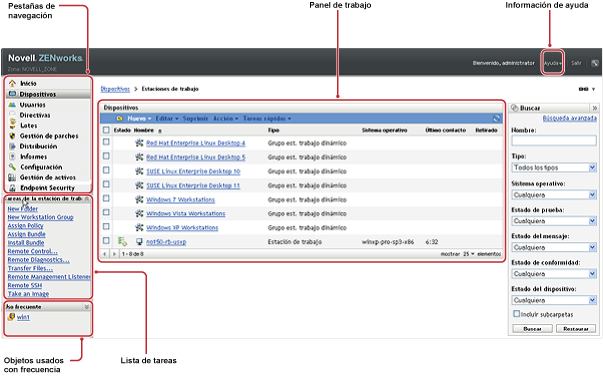Click the Take an Image task link

[28, 294]
